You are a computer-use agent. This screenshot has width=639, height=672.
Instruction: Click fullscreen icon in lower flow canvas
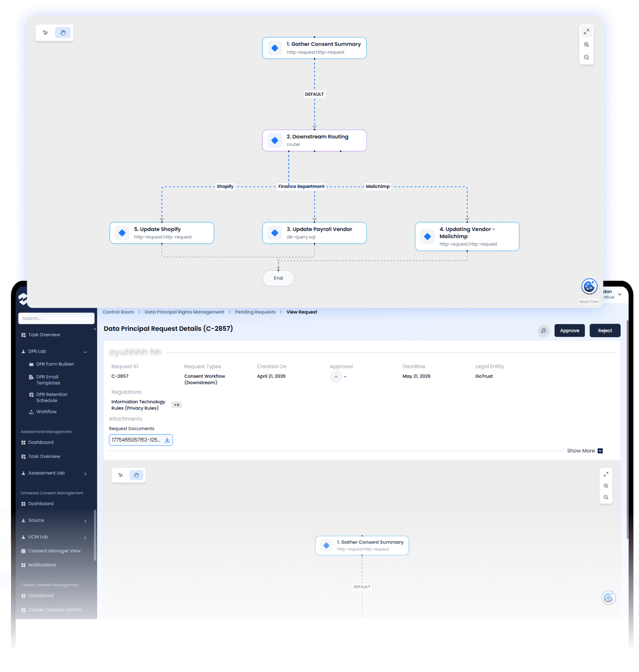[x=606, y=474]
